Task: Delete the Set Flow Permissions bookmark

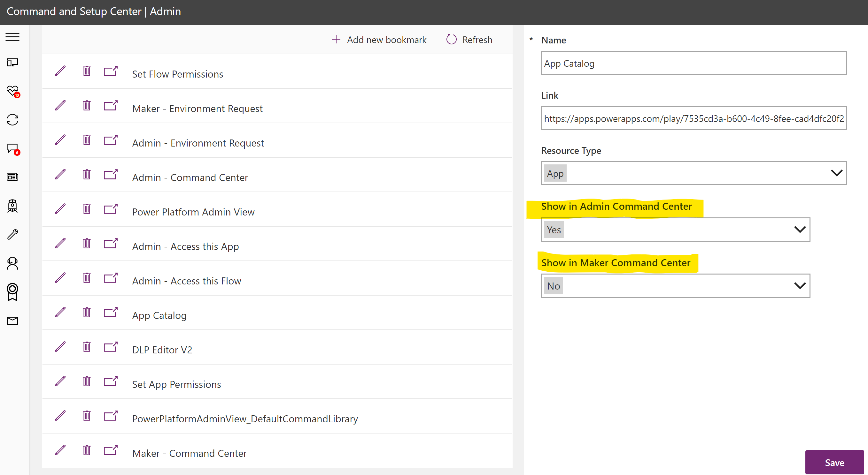Action: pos(87,71)
